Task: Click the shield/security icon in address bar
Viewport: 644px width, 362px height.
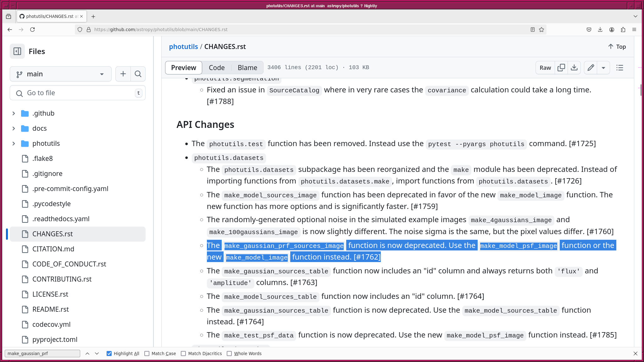Action: tap(80, 29)
